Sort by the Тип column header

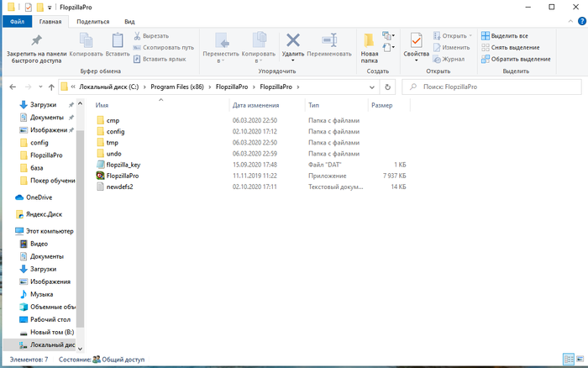coord(313,105)
